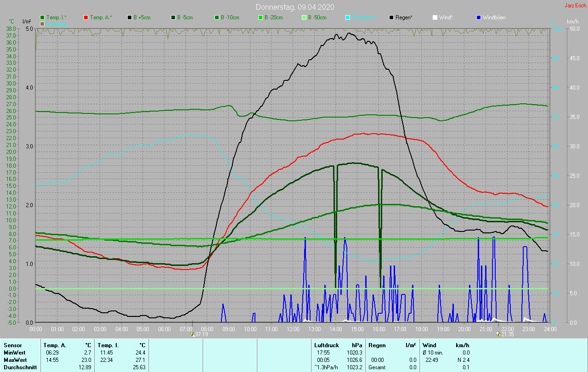Viewport: 588px width, 372px height.
Task: Click the cyan legend square
Action: click(348, 17)
